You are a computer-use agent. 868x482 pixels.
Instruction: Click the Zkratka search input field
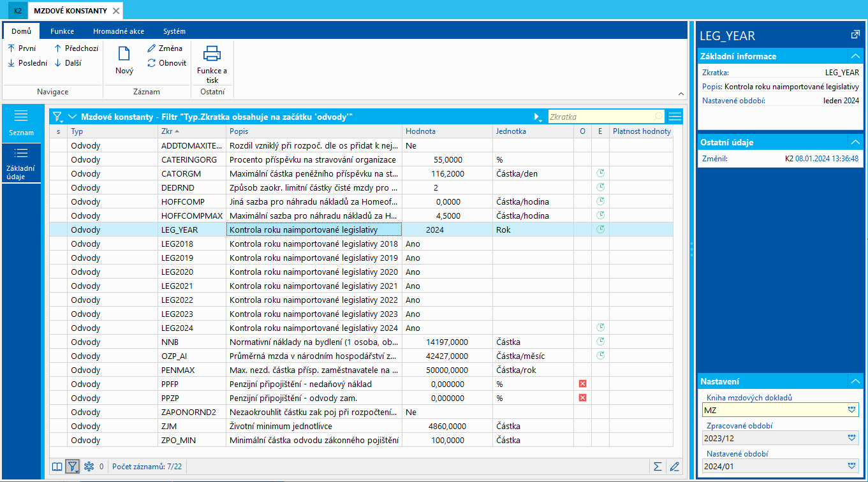(600, 117)
